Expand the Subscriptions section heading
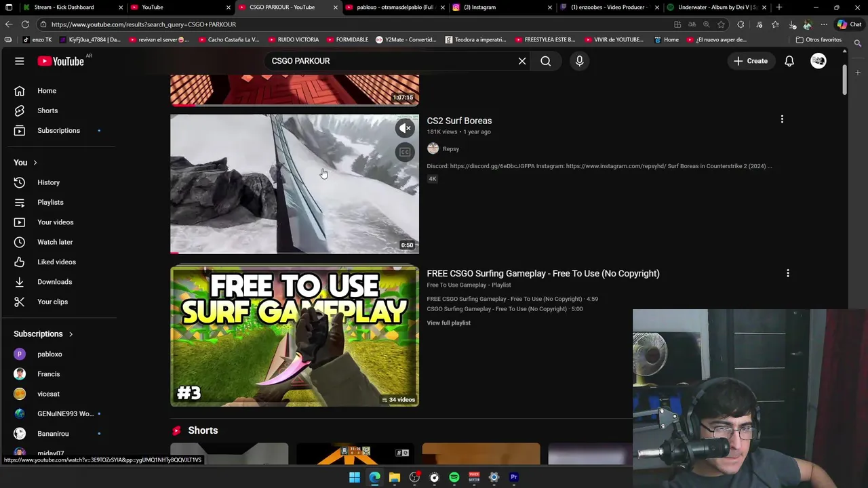Viewport: 868px width, 488px height. [x=43, y=333]
